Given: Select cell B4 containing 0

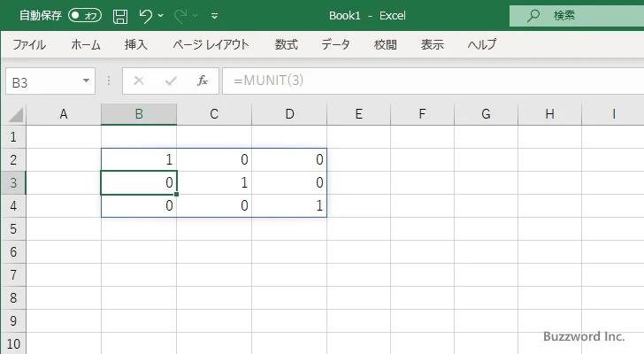Looking at the screenshot, I should pyautogui.click(x=139, y=205).
